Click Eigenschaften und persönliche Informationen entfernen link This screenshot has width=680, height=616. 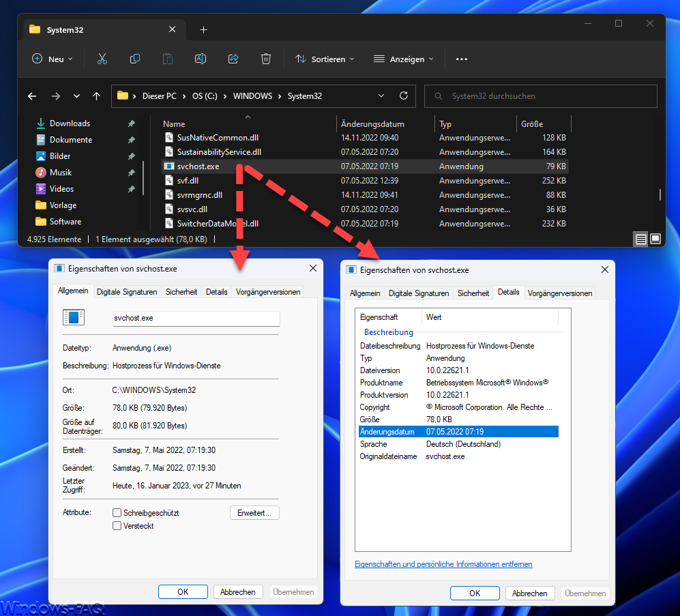[x=443, y=564]
